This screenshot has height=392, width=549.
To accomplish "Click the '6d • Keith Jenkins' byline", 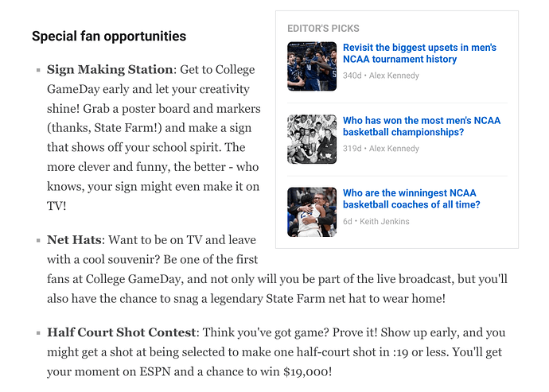I will coord(376,222).
